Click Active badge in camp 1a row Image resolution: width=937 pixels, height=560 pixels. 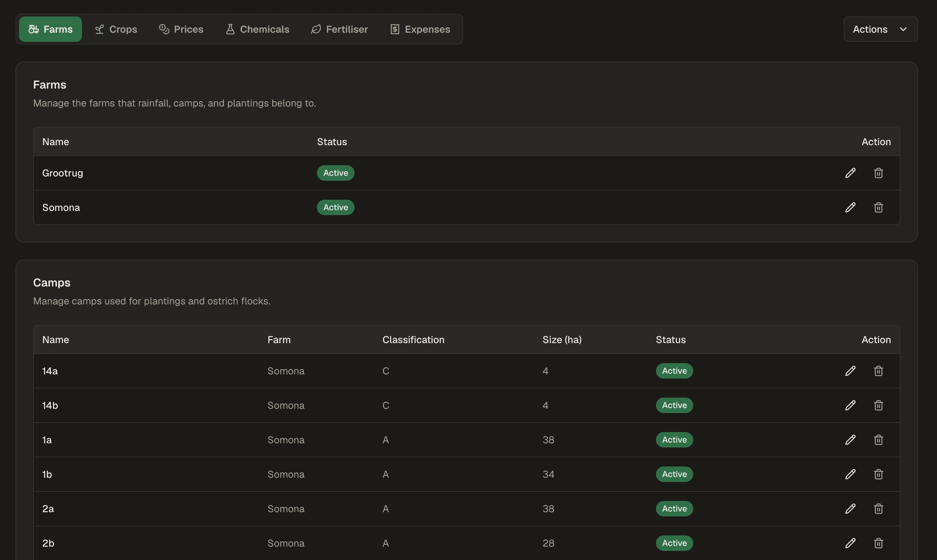[x=674, y=440]
